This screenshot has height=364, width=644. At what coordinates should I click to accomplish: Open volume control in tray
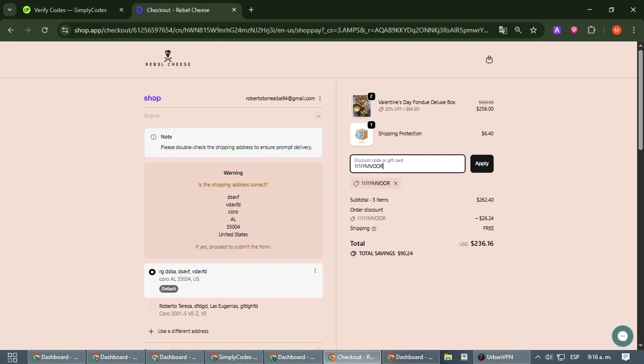pyautogui.click(x=549, y=357)
